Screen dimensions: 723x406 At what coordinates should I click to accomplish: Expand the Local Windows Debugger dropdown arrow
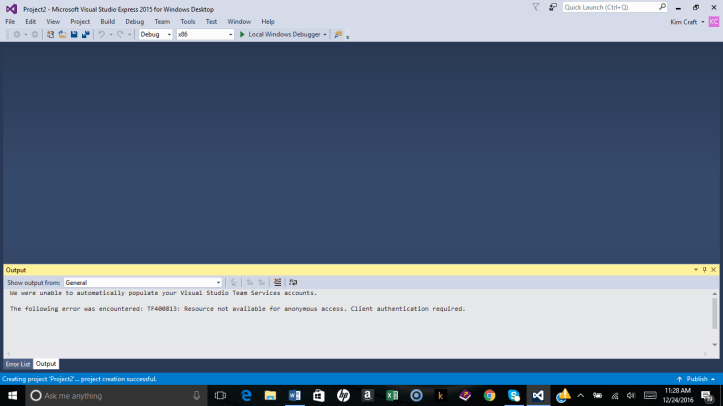click(x=325, y=35)
